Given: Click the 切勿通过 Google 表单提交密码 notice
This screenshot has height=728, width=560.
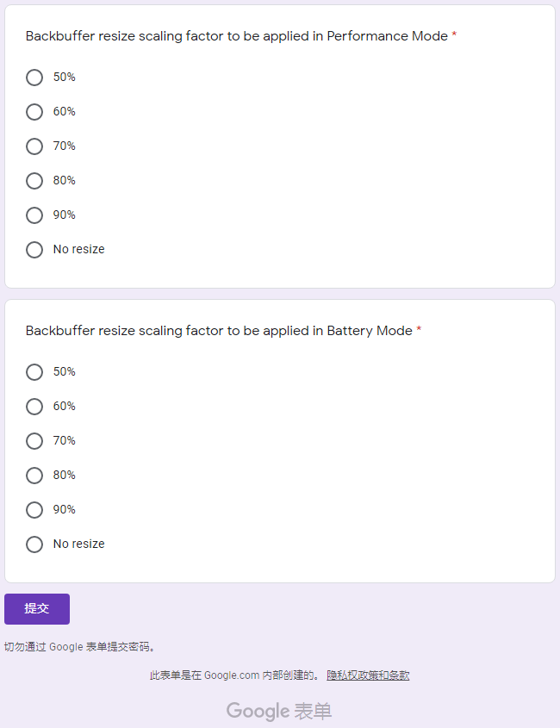Looking at the screenshot, I should coord(80,647).
